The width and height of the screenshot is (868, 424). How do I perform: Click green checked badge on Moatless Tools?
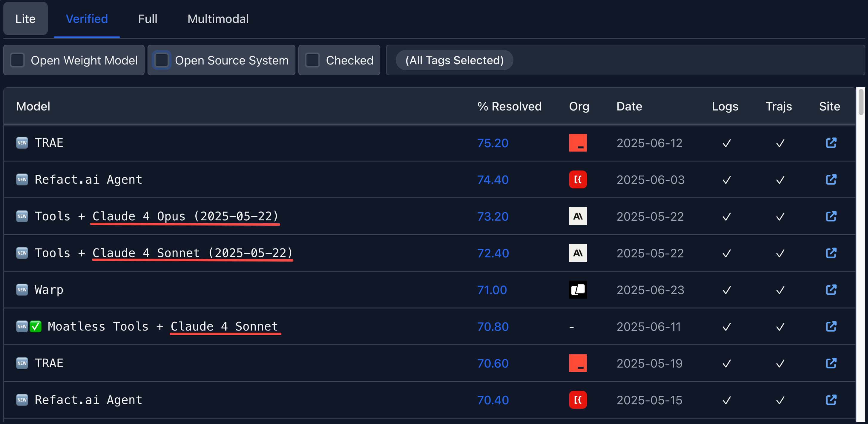click(35, 326)
